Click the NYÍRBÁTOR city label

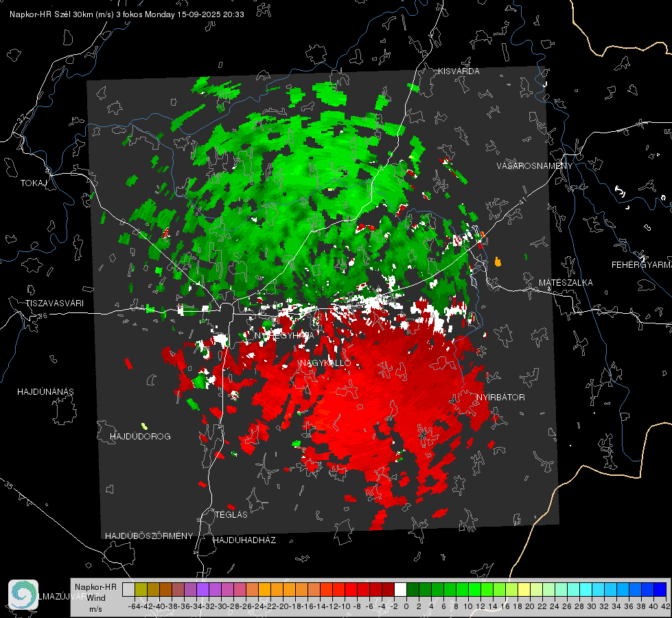tap(500, 398)
